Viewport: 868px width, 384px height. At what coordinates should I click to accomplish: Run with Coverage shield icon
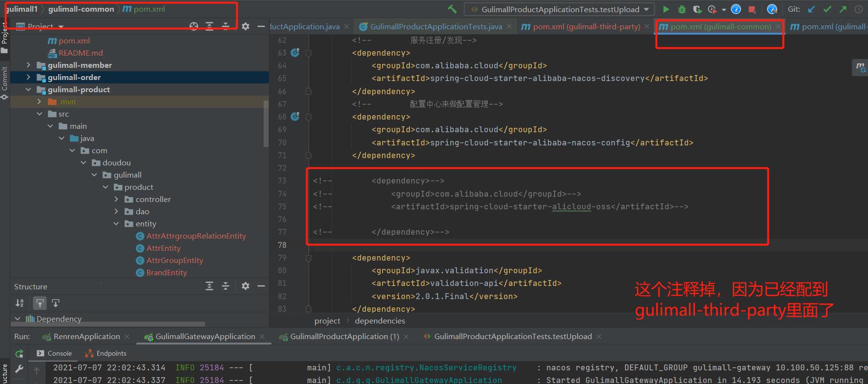click(x=697, y=9)
